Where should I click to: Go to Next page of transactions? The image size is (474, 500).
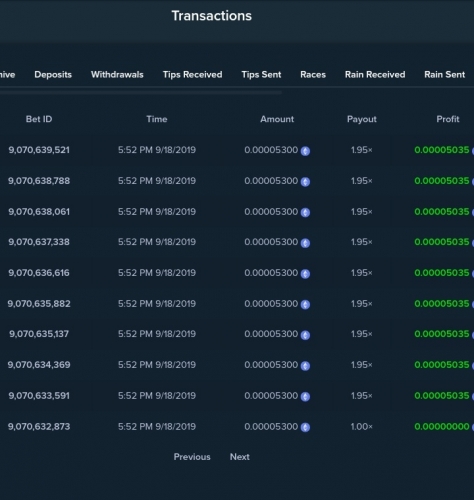point(240,457)
